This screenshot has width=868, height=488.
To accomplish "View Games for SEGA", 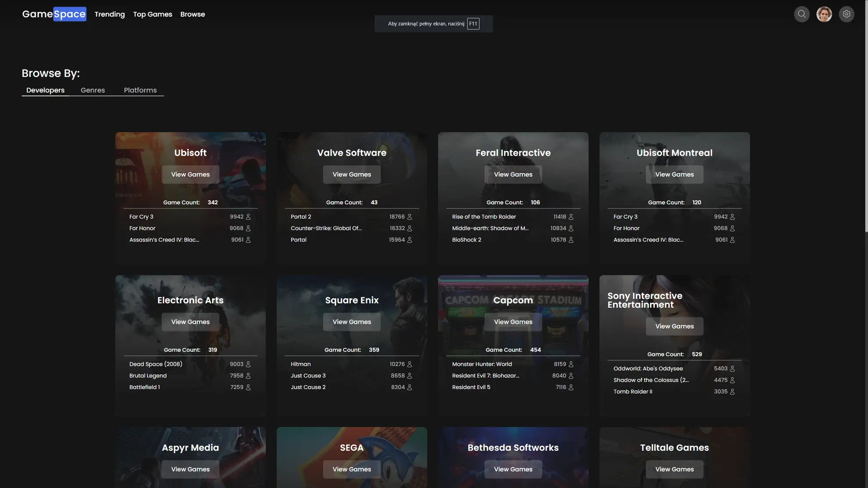I will [352, 469].
